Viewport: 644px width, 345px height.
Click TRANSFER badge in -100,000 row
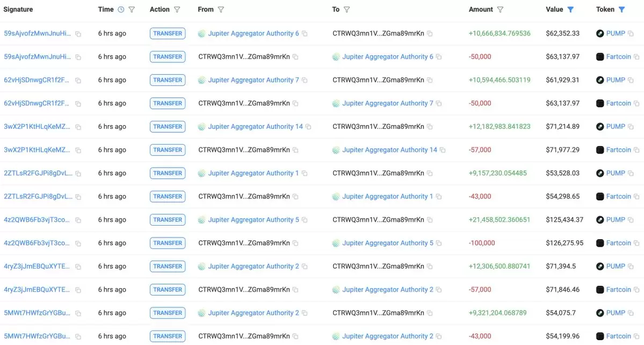click(x=168, y=243)
